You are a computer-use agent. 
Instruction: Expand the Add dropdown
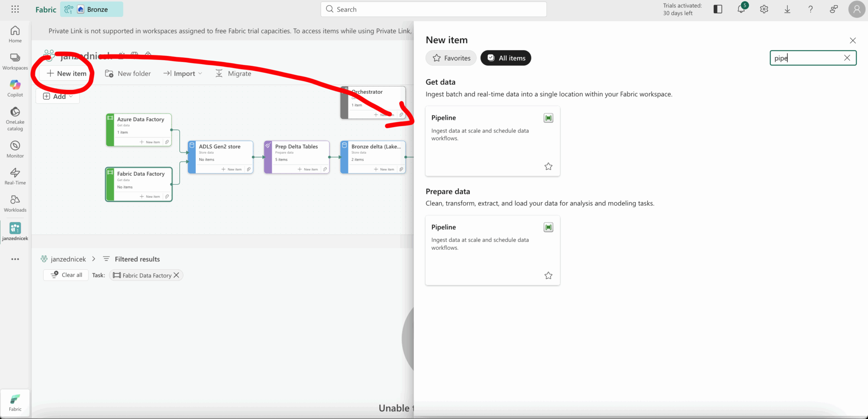tap(58, 96)
